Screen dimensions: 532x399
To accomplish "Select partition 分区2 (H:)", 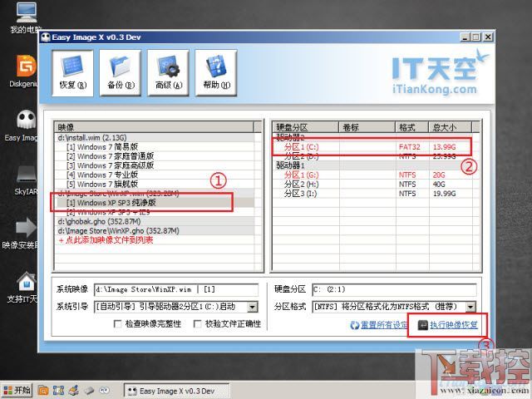I will [301, 185].
